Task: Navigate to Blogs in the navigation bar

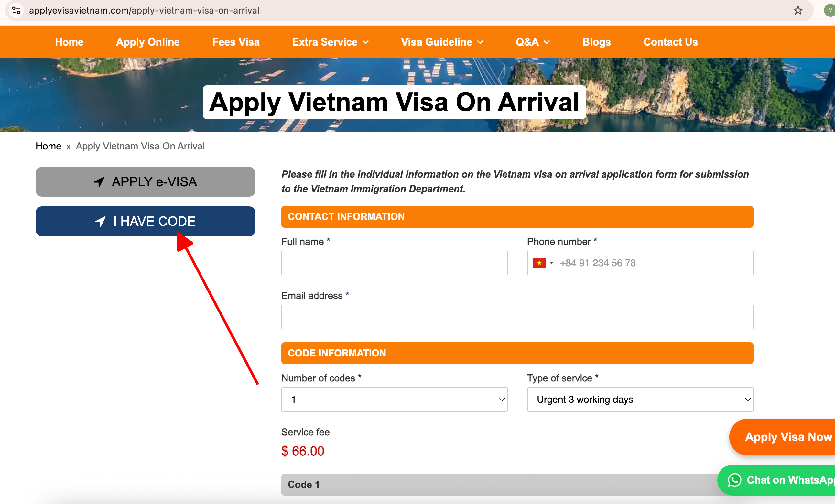Action: click(x=596, y=42)
